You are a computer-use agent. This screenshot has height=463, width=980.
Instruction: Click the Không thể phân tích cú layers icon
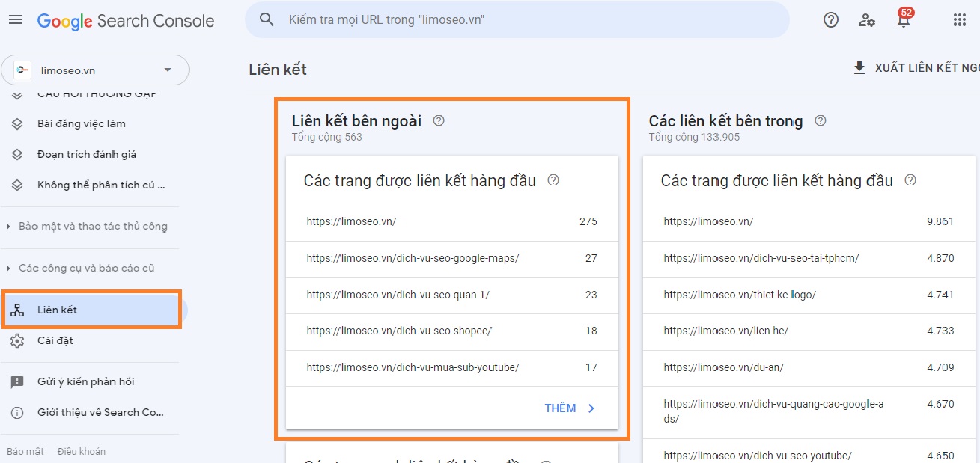pos(17,185)
